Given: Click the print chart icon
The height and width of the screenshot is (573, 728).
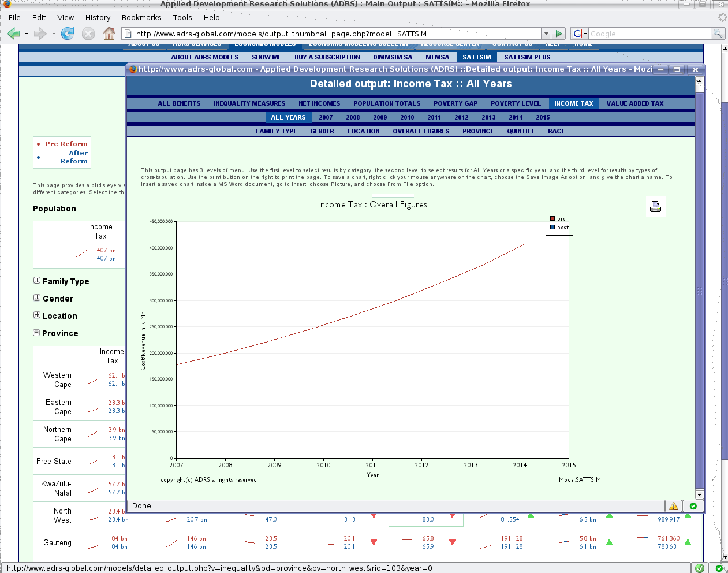Looking at the screenshot, I should coord(655,207).
